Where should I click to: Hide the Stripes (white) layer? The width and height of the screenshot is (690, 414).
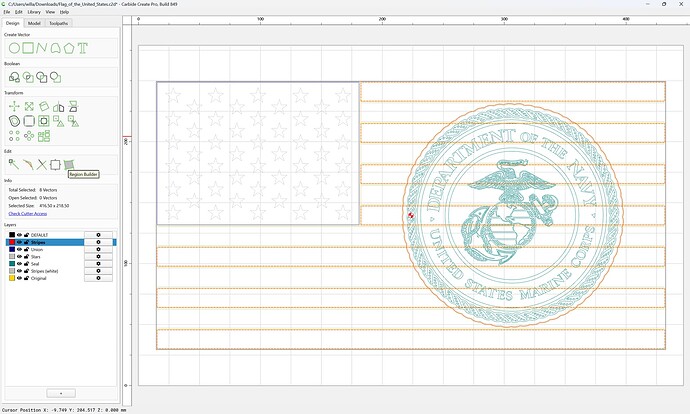pyautogui.click(x=19, y=271)
